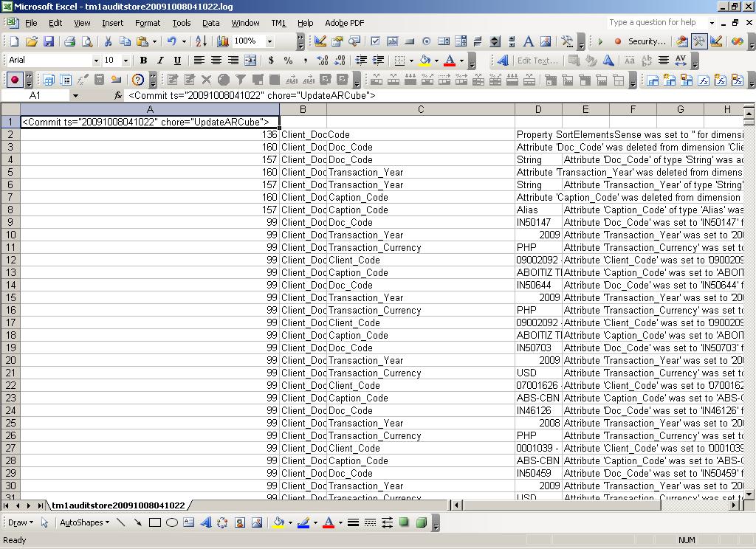Open the Draw menu dropdown
The image size is (756, 549).
click(21, 522)
